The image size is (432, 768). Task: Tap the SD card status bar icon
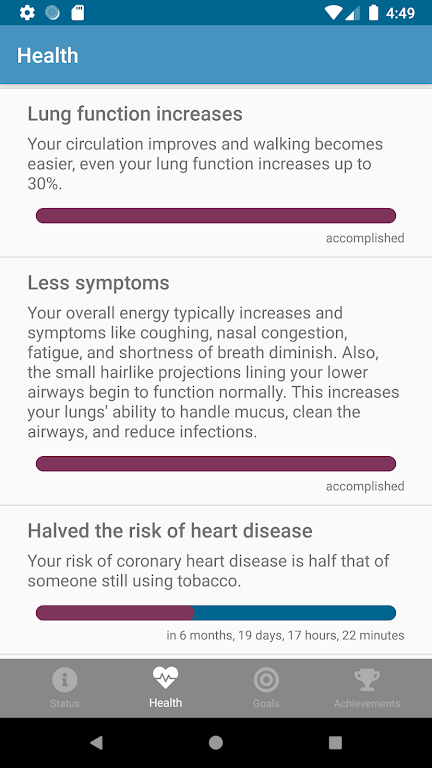click(77, 13)
